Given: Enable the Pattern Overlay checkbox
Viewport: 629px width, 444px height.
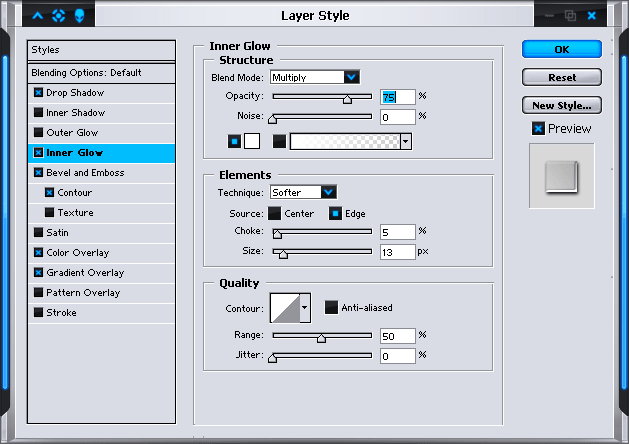Looking at the screenshot, I should pyautogui.click(x=39, y=292).
